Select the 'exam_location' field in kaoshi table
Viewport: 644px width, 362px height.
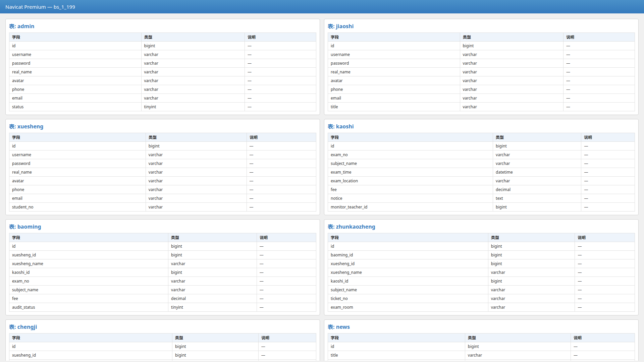click(344, 181)
